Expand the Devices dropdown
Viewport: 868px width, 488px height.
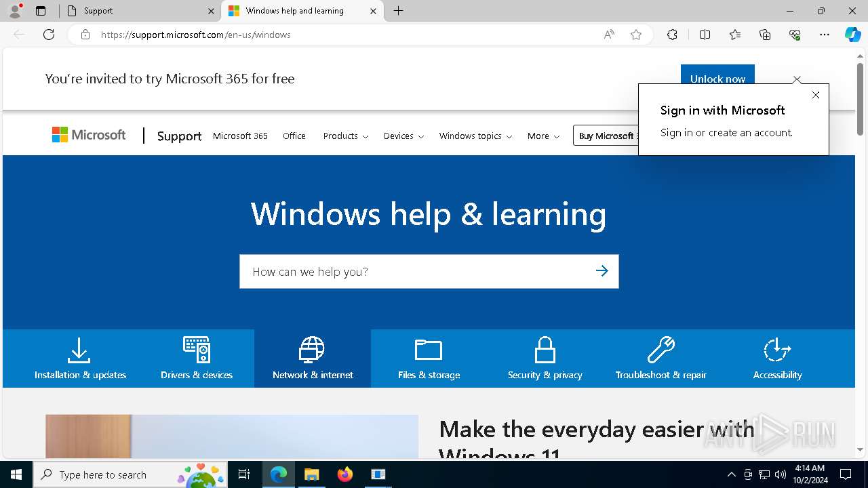click(403, 136)
